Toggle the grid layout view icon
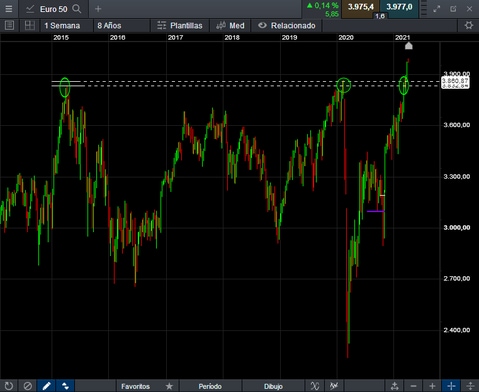Viewport: 479px width, 392px height. pos(30,25)
